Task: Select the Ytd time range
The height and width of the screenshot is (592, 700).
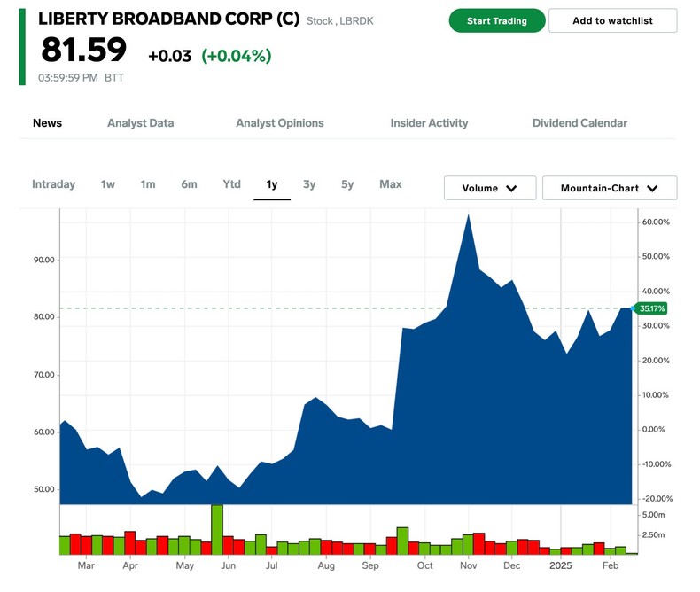Action: pyautogui.click(x=231, y=184)
